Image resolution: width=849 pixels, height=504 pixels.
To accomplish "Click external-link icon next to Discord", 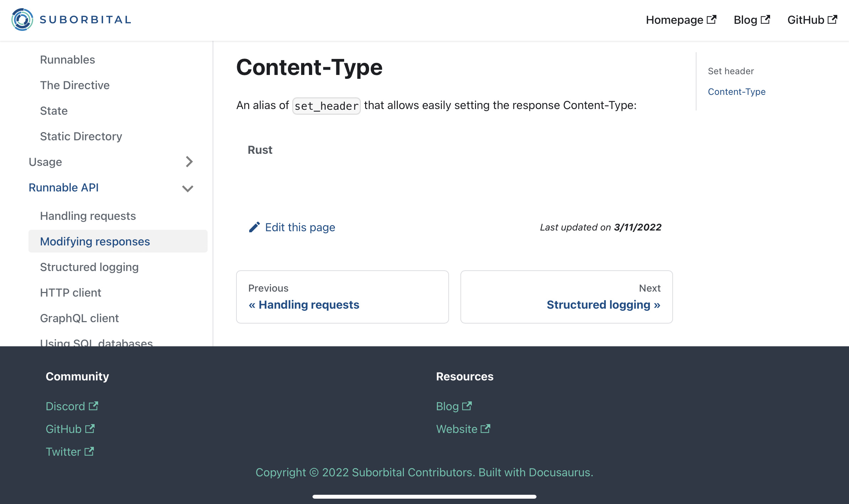I will [x=93, y=406].
